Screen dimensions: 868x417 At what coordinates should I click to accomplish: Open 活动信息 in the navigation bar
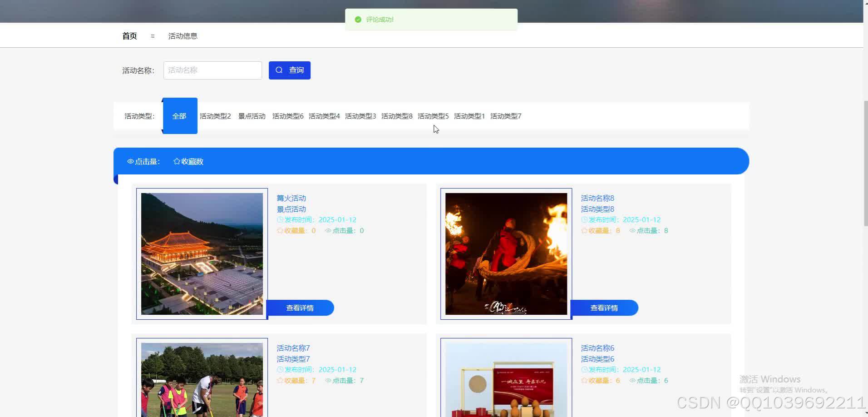(x=183, y=36)
